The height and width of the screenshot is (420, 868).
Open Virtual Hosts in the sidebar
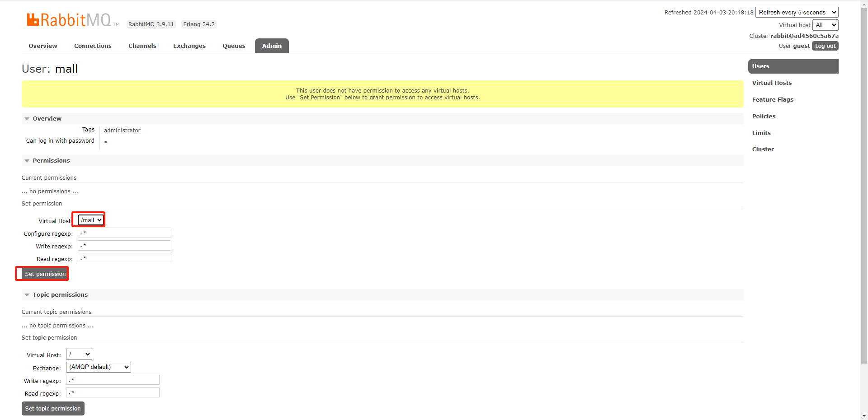pyautogui.click(x=772, y=83)
